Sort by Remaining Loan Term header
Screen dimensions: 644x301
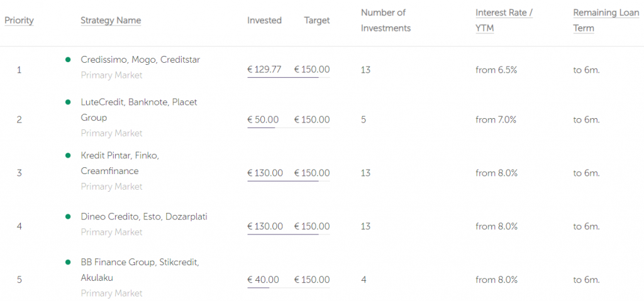pyautogui.click(x=606, y=21)
